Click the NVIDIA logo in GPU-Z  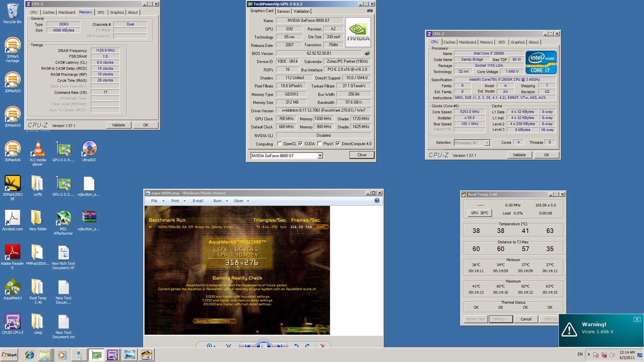358,33
